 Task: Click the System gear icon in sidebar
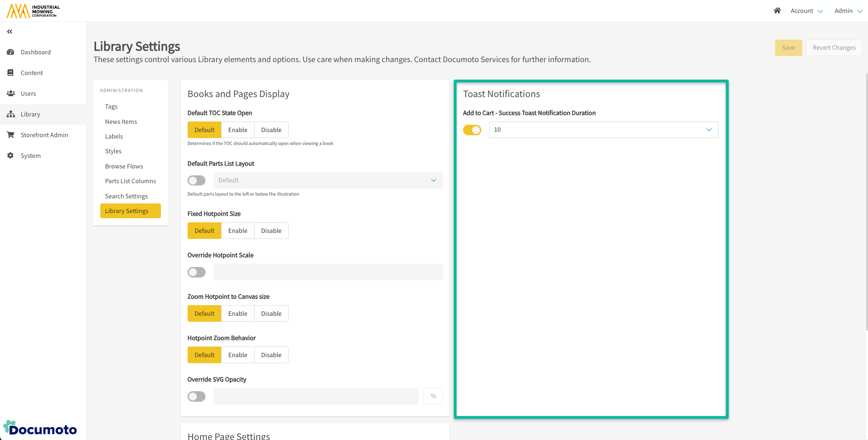pos(11,156)
